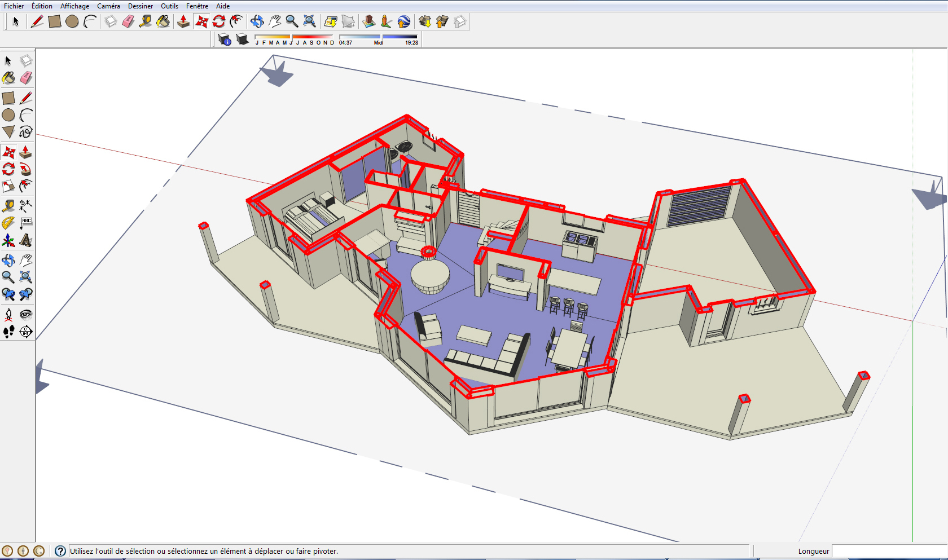Click the month-of-year shadow date slider
The width and height of the screenshot is (948, 560).
click(x=294, y=37)
